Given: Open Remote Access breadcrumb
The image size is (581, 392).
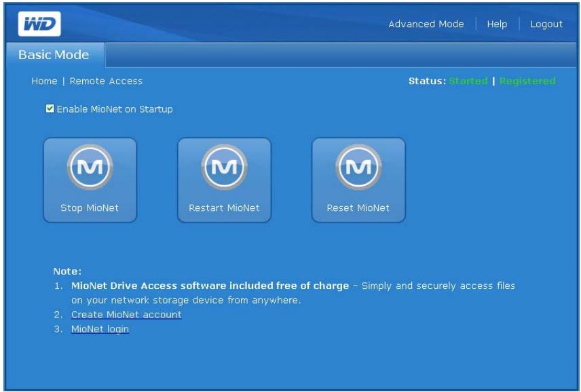Looking at the screenshot, I should (x=106, y=81).
